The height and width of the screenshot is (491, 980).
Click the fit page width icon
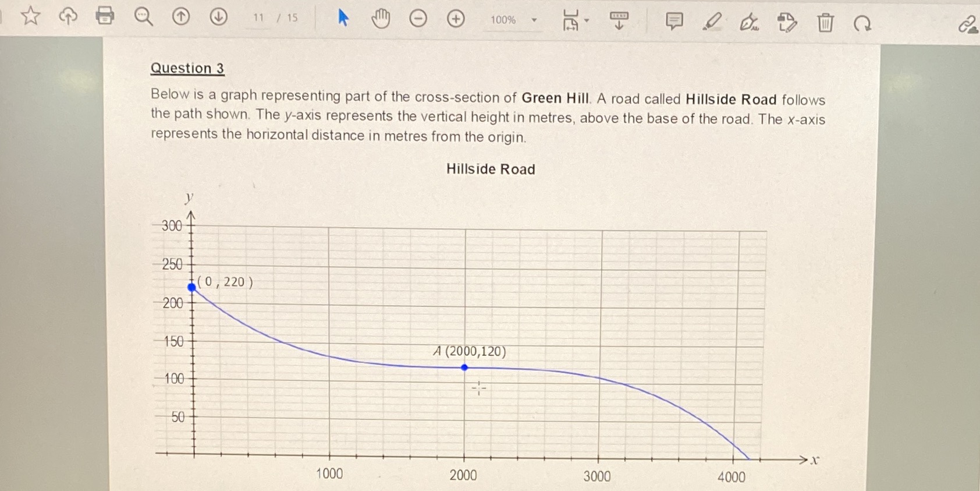(x=570, y=20)
